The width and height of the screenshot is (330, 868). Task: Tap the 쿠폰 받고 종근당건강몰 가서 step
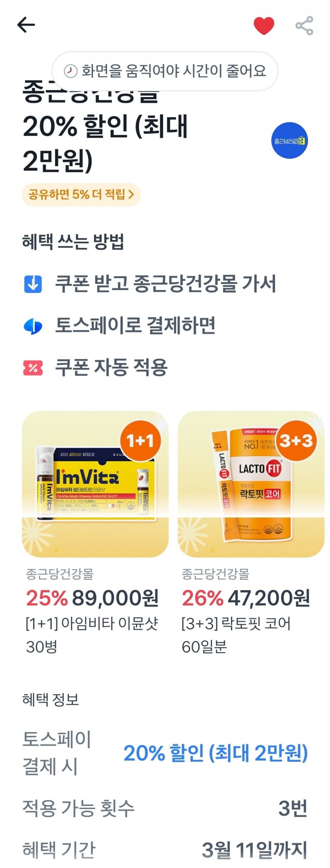166,284
